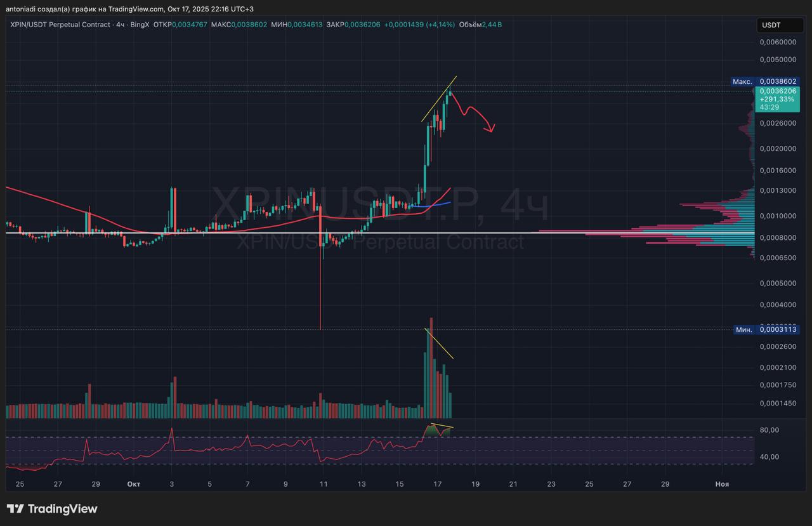Click the Объём 2,44 B volume value in header
812x526 pixels.
[x=480, y=25]
